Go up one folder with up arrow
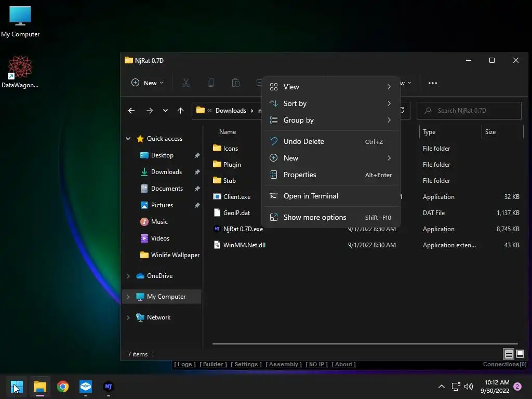This screenshot has height=399, width=532. coord(180,111)
